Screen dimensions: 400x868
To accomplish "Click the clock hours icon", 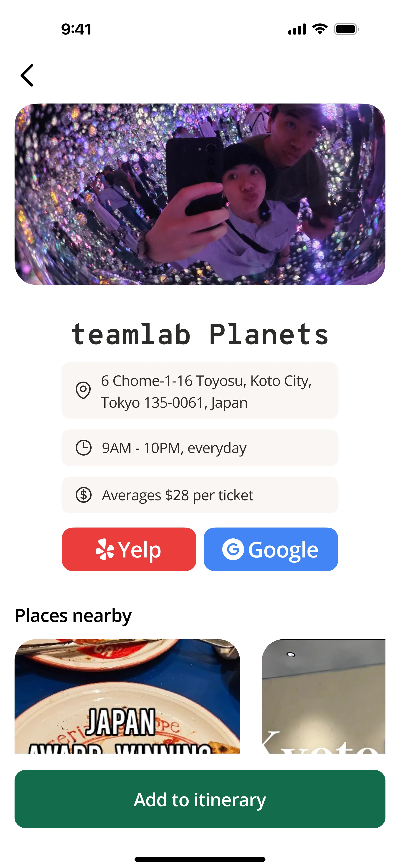I will (84, 448).
